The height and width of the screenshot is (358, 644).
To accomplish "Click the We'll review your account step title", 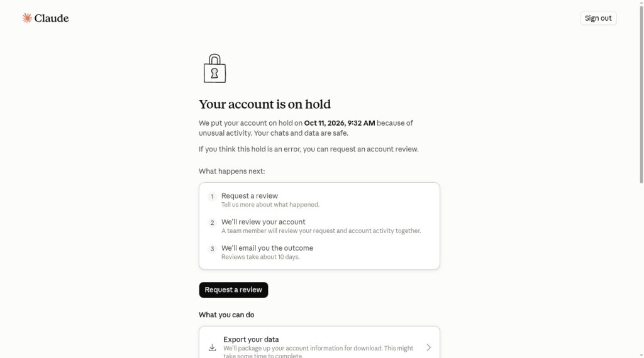I will click(264, 222).
